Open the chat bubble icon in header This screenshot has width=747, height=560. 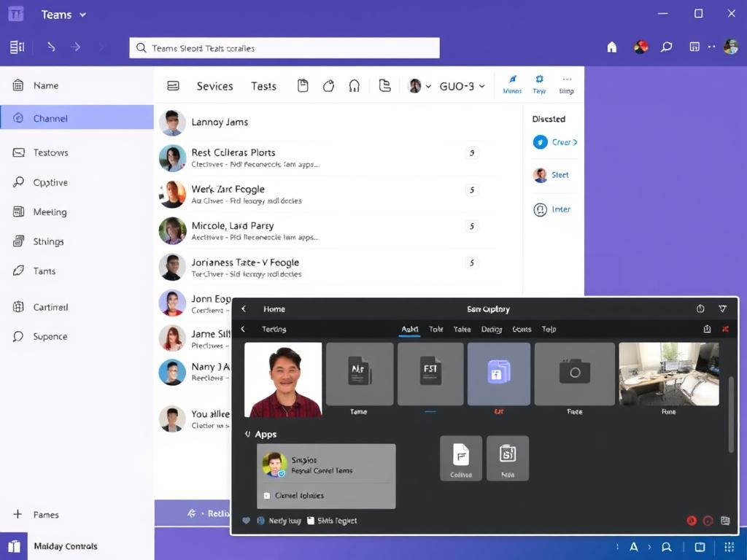point(667,47)
